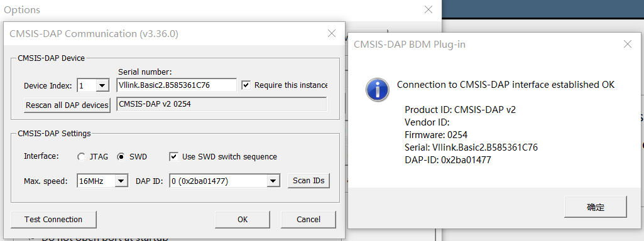
Task: Confirm settings with the OK button
Action: 243,219
